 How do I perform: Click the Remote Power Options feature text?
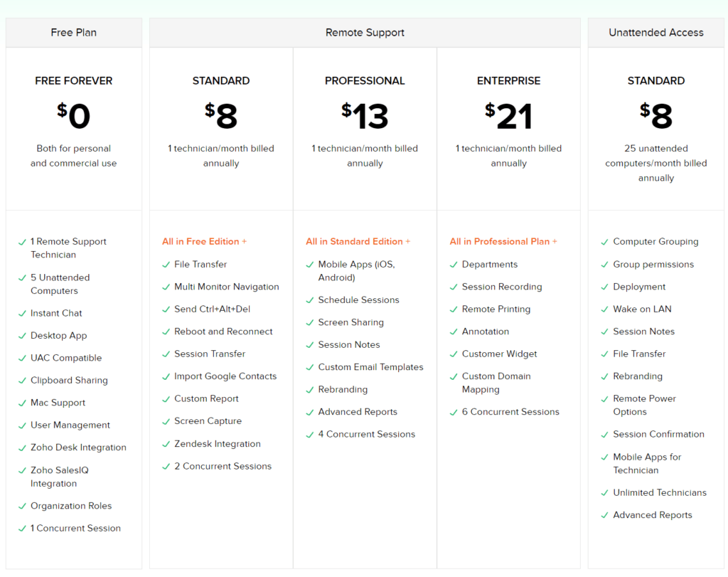click(x=644, y=406)
